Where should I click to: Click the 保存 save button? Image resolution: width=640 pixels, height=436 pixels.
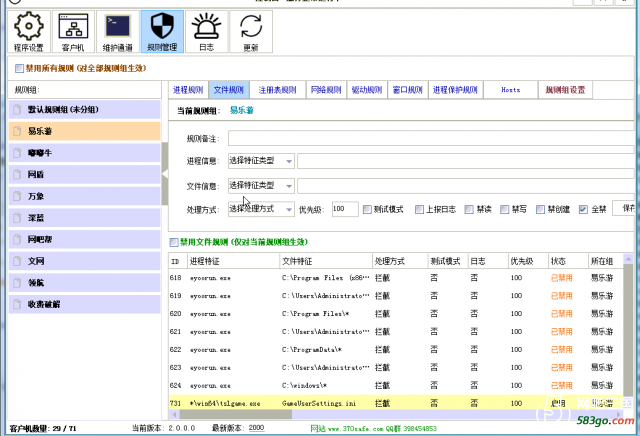point(626,209)
